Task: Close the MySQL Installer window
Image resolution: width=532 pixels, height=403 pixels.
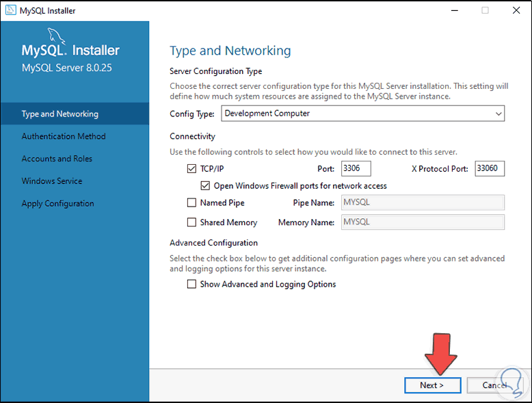Action: (x=516, y=10)
